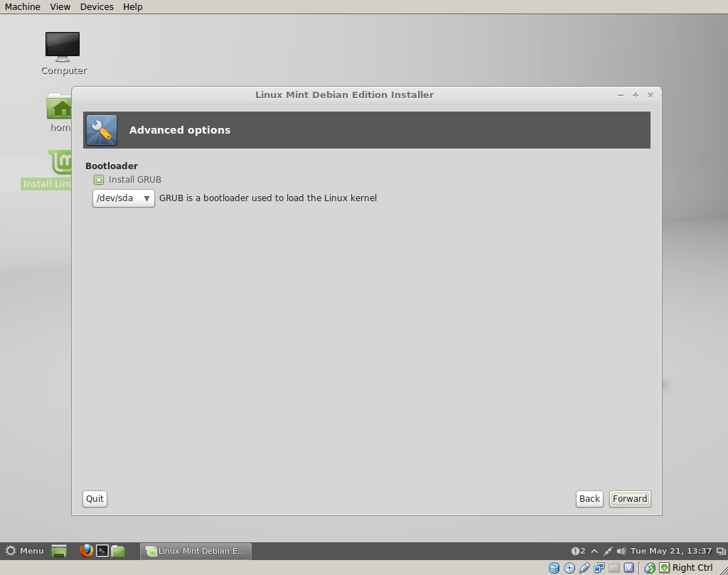728x575 pixels.
Task: Click the volume icon in the tray
Action: point(621,550)
